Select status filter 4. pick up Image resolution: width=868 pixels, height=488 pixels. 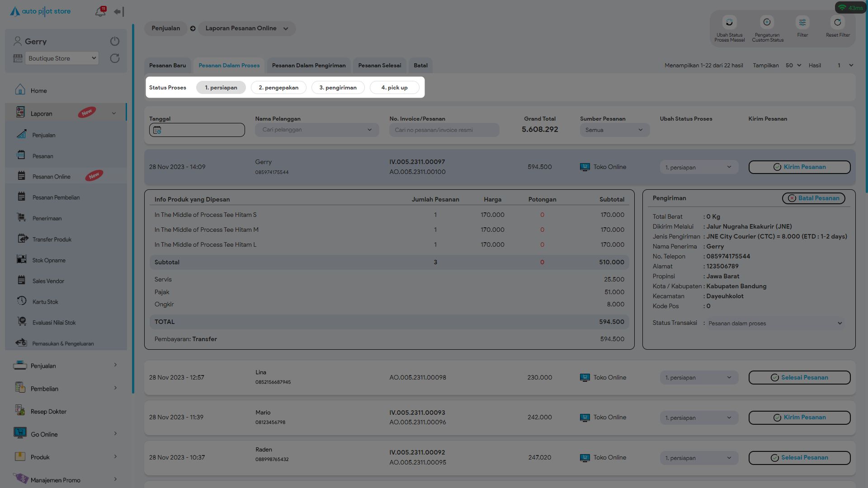point(394,88)
